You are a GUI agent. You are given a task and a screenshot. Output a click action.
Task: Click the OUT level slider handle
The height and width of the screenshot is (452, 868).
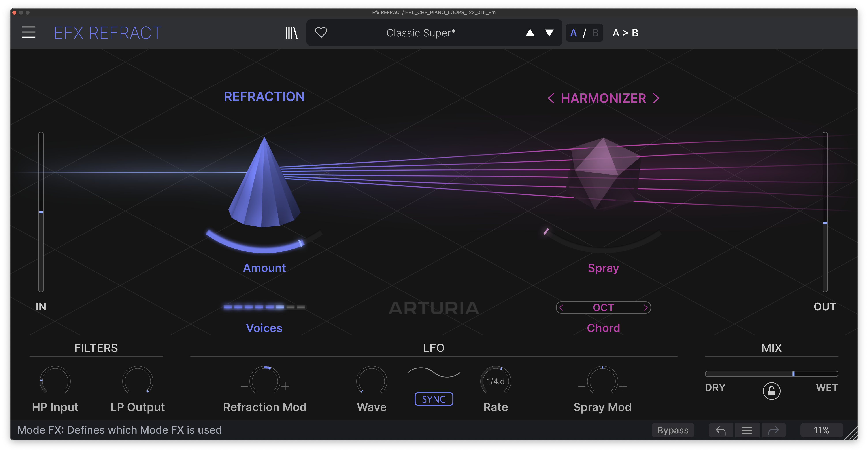(825, 223)
